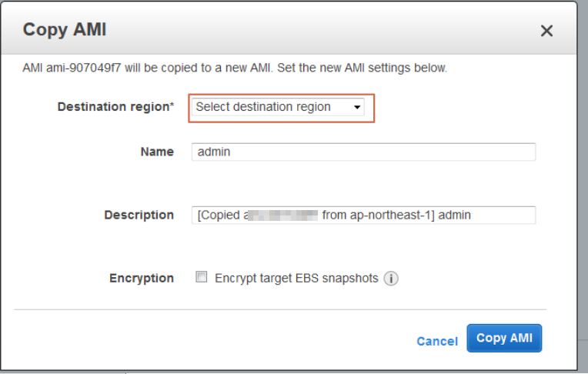Confirm with the blue Copy AMI button
The image size is (588, 374).
pyautogui.click(x=504, y=338)
